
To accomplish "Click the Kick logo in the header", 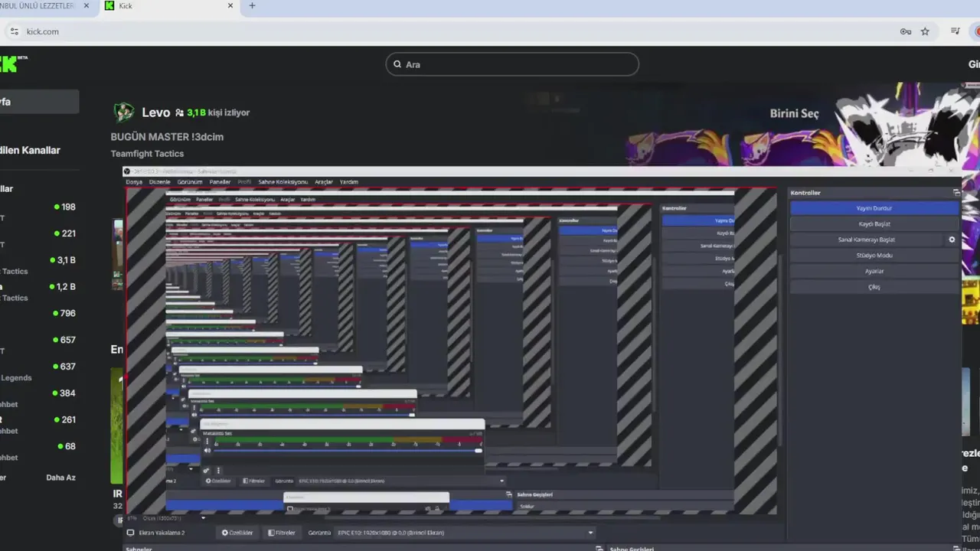I will pyautogui.click(x=13, y=64).
